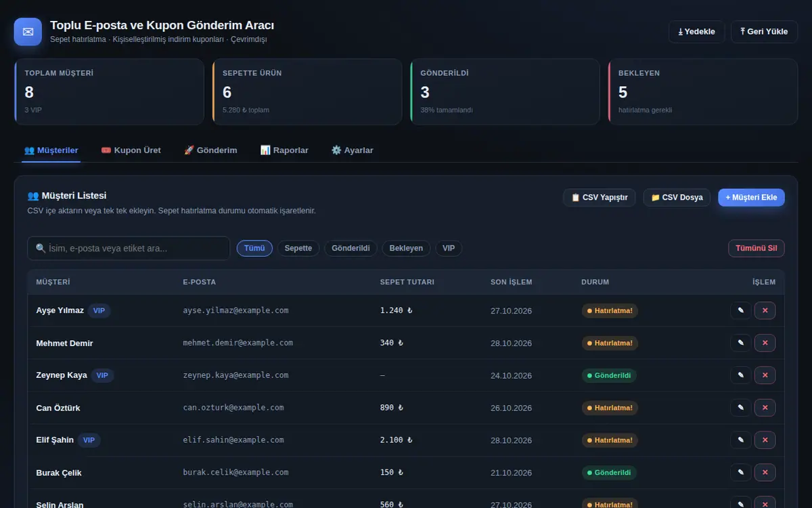Delete Zeynep Kaya using the X icon
Image resolution: width=812 pixels, height=508 pixels.
pos(765,375)
